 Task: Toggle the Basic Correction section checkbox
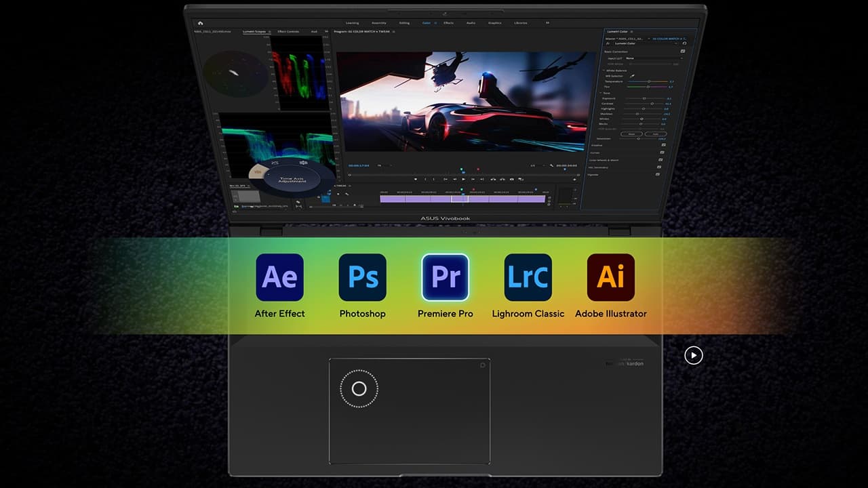683,52
